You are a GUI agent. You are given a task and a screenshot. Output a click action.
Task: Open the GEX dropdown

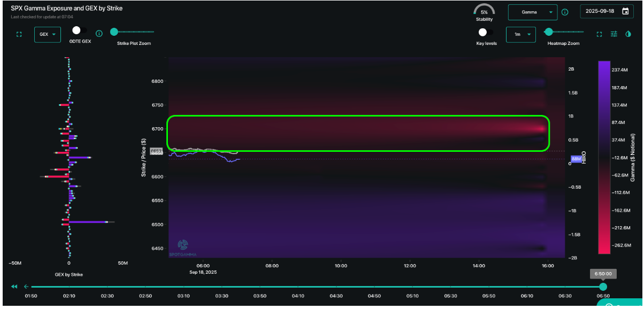tap(48, 34)
